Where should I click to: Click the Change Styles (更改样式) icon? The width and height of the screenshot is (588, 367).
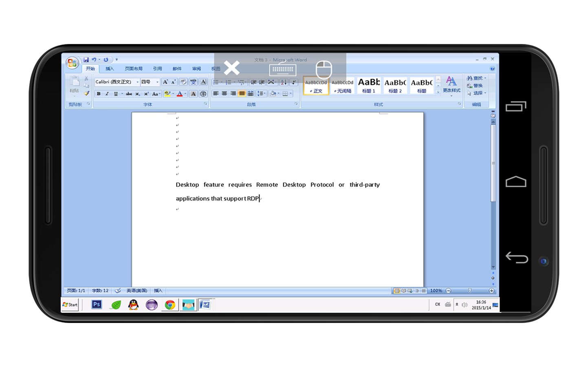point(451,84)
